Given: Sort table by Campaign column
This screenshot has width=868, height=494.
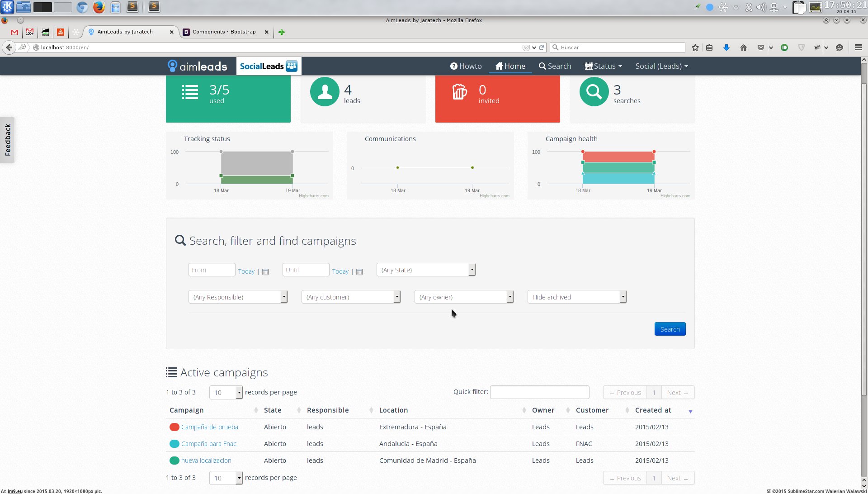Looking at the screenshot, I should [212, 410].
